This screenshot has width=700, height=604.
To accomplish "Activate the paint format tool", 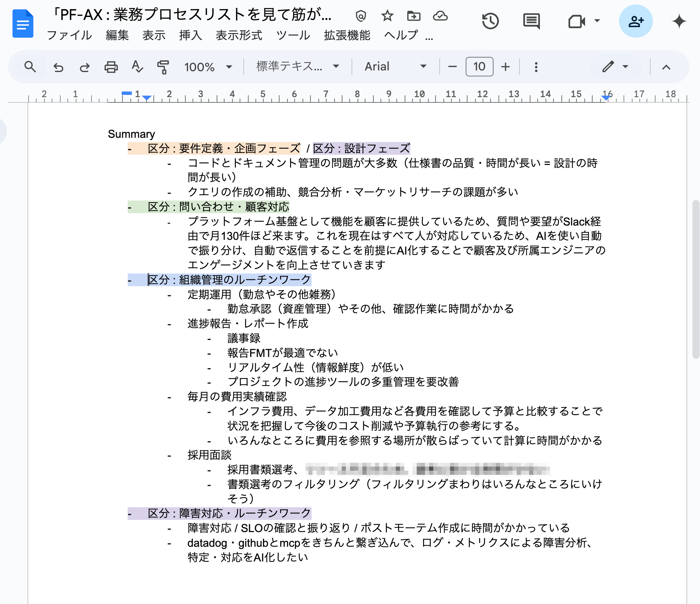I will click(x=163, y=67).
